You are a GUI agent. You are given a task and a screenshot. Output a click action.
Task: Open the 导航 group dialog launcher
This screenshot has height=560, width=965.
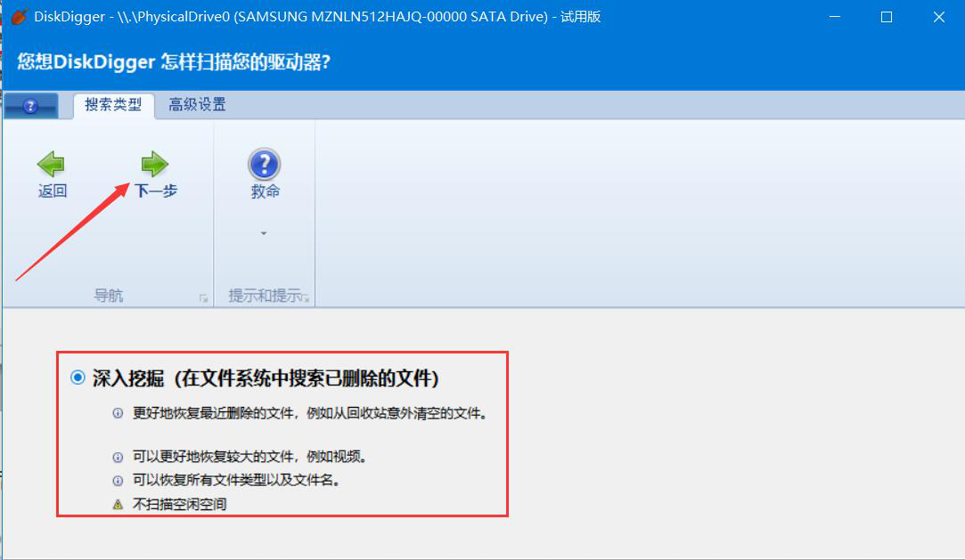point(203,298)
